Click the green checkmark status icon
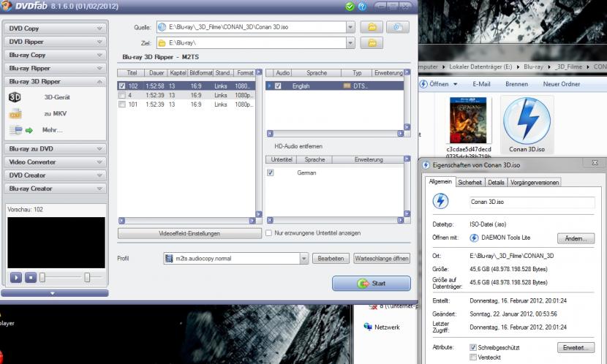The height and width of the screenshot is (364, 607). tap(350, 7)
